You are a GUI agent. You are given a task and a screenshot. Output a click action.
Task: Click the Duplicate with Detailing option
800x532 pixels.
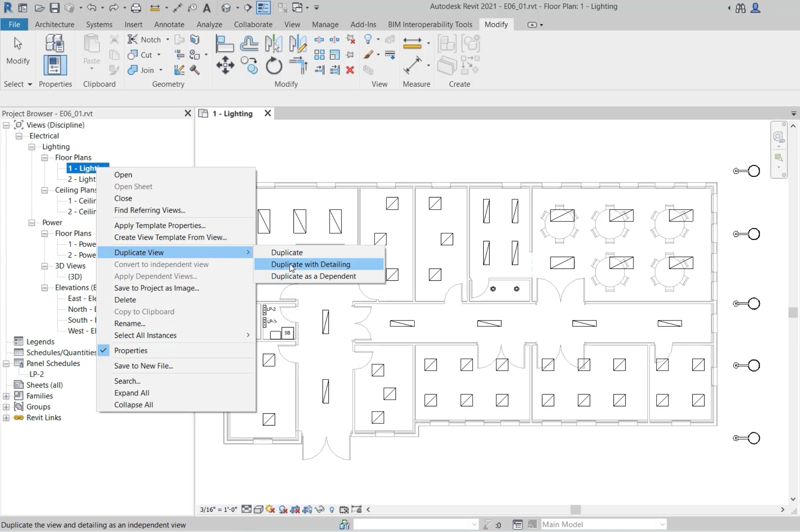[x=311, y=264]
